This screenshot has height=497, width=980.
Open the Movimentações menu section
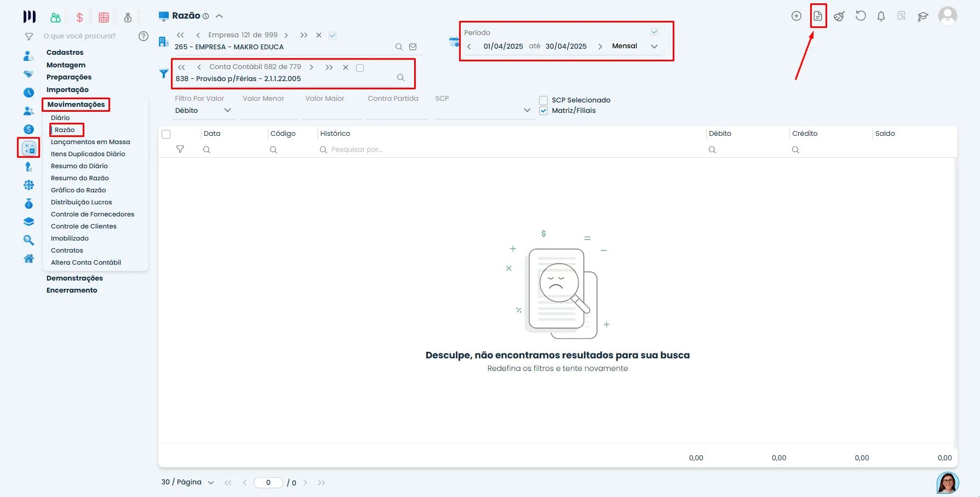[76, 105]
